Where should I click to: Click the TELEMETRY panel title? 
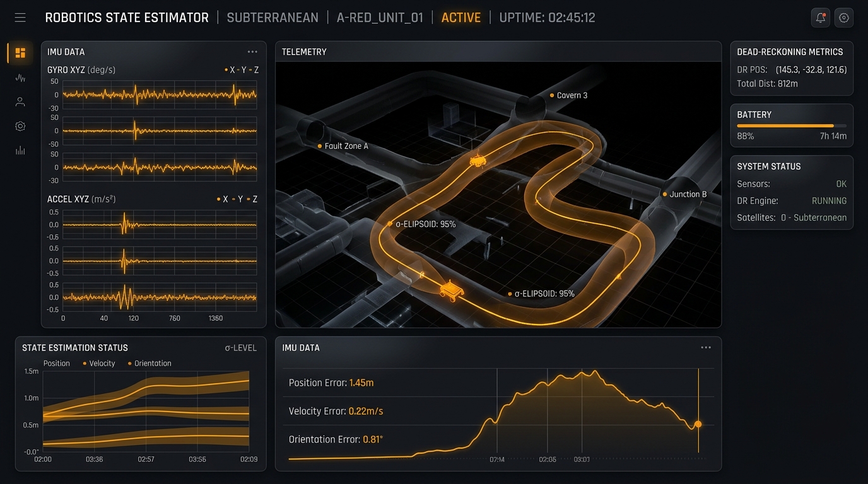coord(304,52)
